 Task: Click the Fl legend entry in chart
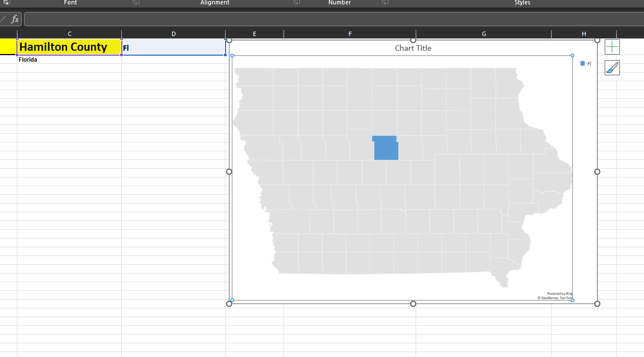[x=586, y=64]
